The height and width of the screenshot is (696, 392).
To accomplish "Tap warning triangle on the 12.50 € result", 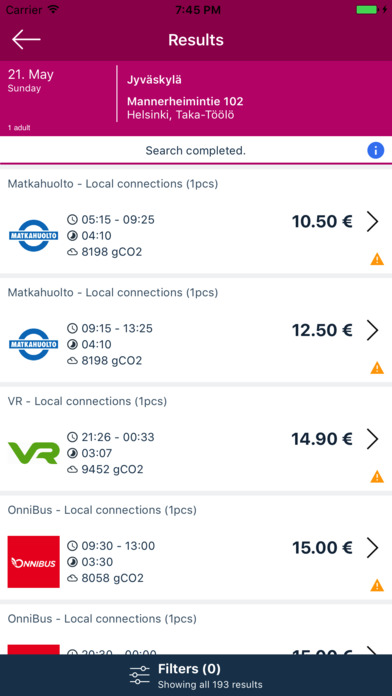I will [377, 368].
